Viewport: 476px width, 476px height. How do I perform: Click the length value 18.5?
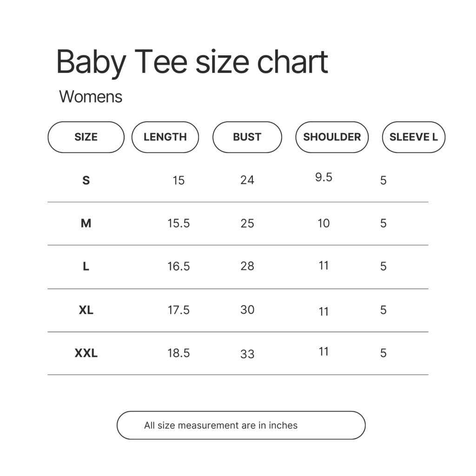point(178,353)
